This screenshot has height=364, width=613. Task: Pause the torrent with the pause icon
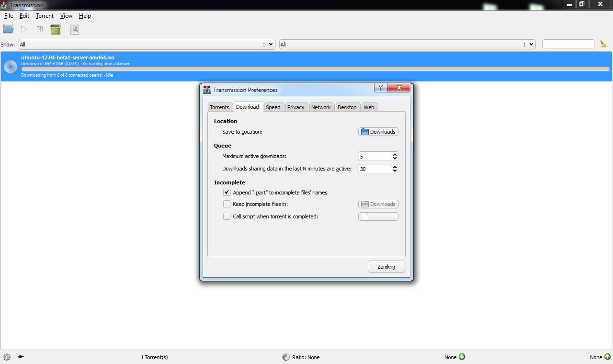pyautogui.click(x=40, y=29)
